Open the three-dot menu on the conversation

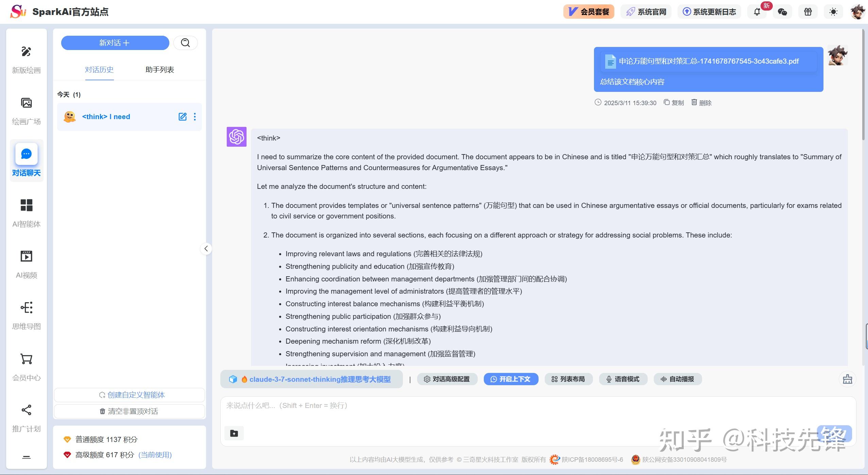point(195,116)
